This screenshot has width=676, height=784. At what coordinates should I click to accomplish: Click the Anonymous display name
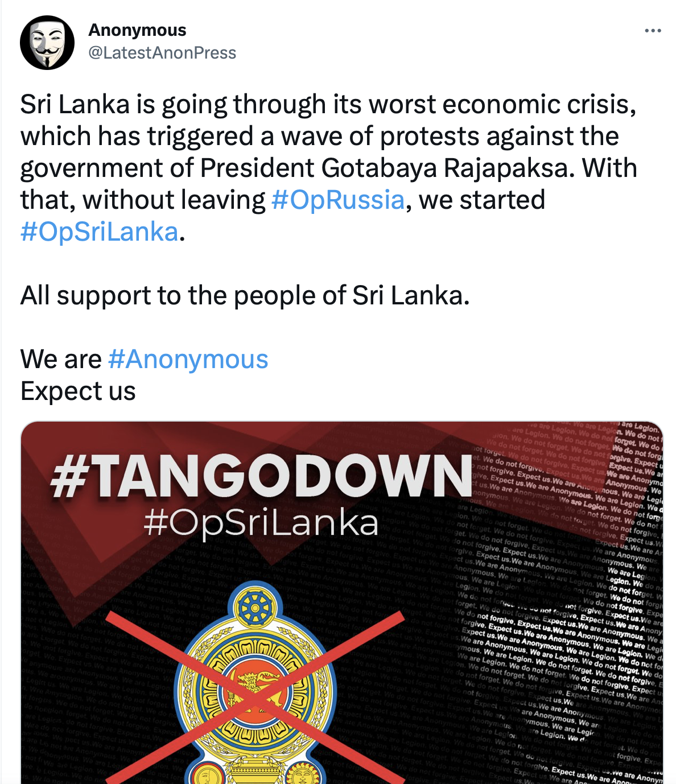pyautogui.click(x=137, y=30)
